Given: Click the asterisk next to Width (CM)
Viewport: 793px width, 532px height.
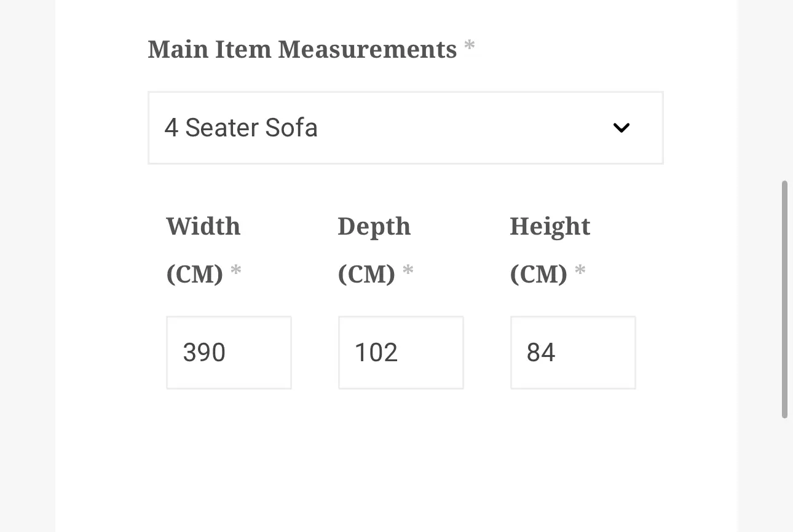Looking at the screenshot, I should [x=236, y=270].
